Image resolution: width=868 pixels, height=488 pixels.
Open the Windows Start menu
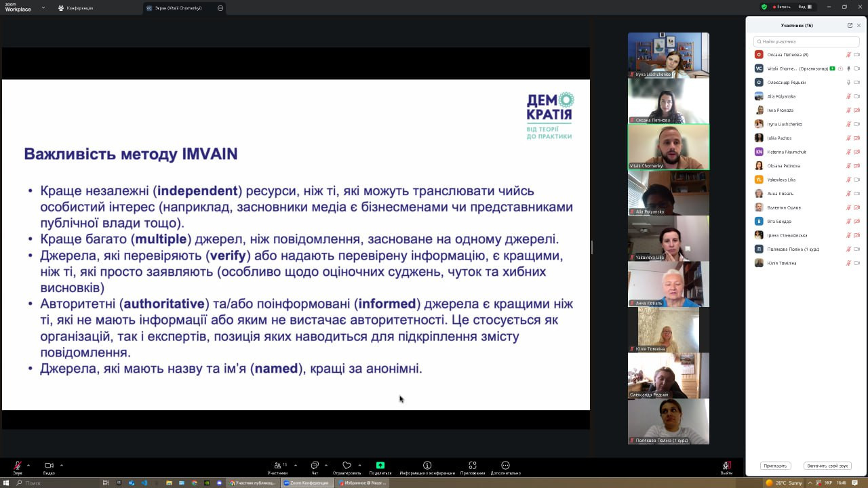coord(7,483)
